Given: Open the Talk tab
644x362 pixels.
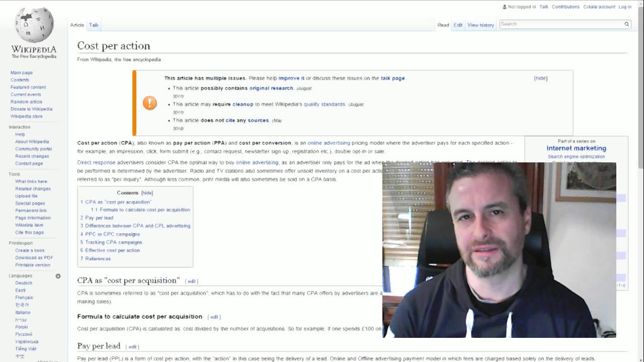Looking at the screenshot, I should (94, 25).
